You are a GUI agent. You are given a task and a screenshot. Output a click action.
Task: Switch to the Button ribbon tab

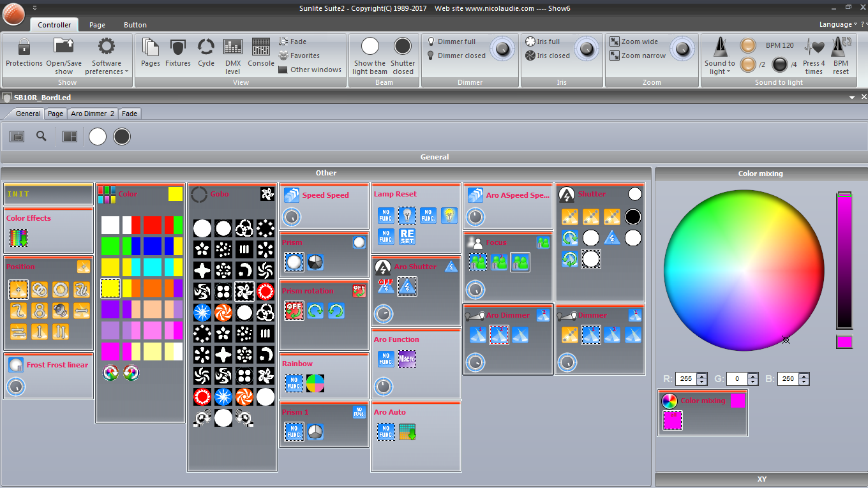click(135, 25)
